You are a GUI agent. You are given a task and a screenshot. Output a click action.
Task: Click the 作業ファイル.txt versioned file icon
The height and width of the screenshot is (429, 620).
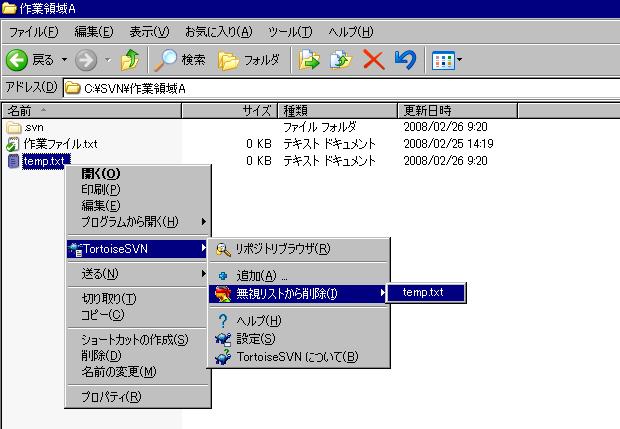(13, 144)
